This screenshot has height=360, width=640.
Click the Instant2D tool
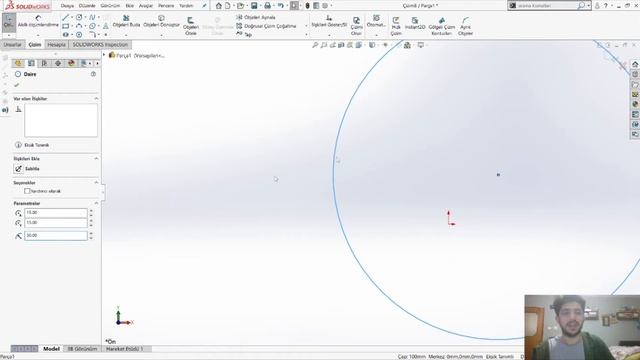click(415, 23)
